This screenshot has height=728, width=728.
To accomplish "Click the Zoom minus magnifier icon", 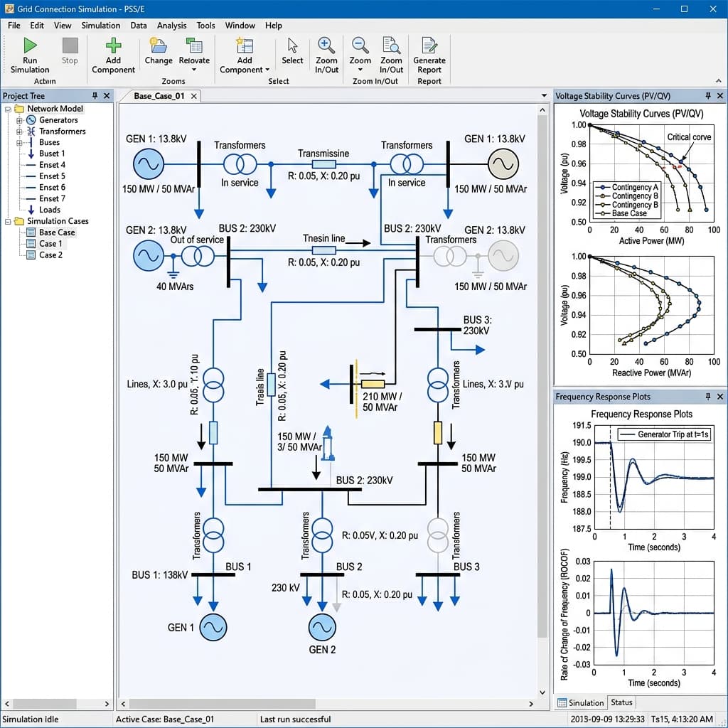I will pos(360,45).
